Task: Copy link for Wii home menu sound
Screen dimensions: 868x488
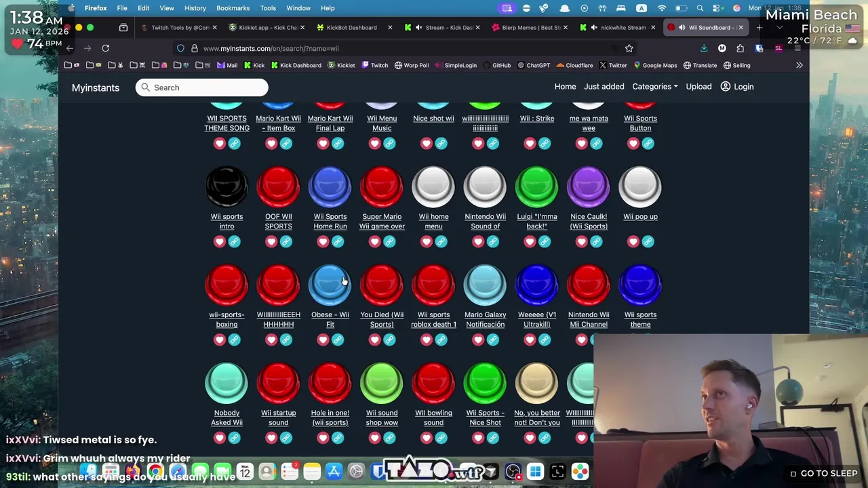Action: (441, 241)
